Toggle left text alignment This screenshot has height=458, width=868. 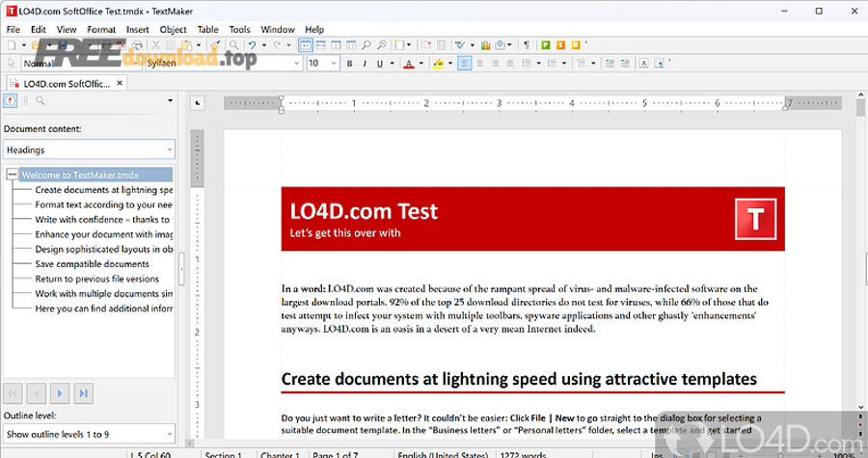click(x=465, y=64)
